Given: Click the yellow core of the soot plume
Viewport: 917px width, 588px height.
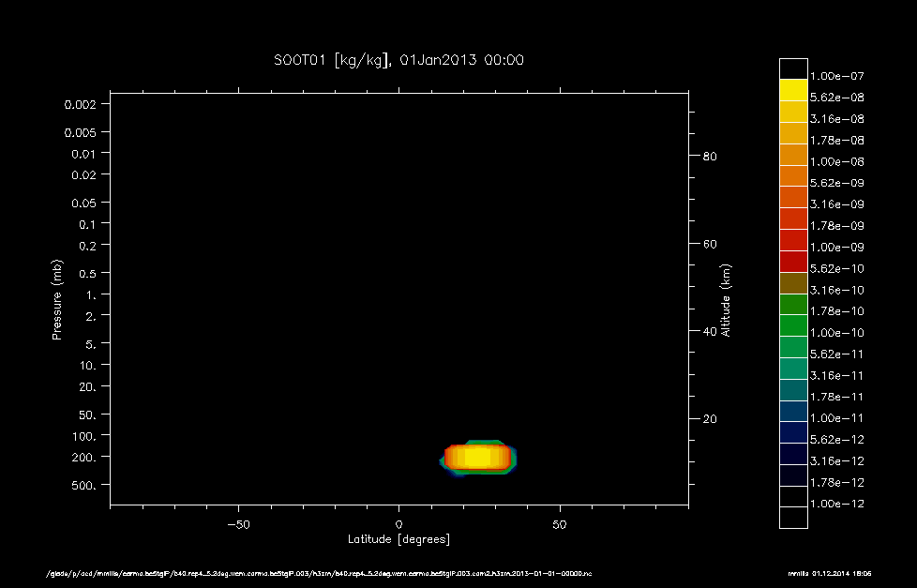Looking at the screenshot, I should pyautogui.click(x=478, y=455).
